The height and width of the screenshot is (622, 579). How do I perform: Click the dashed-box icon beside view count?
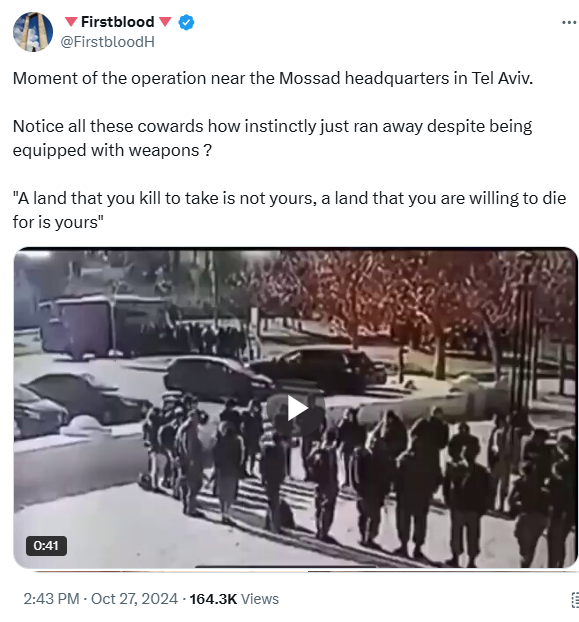tap(575, 599)
